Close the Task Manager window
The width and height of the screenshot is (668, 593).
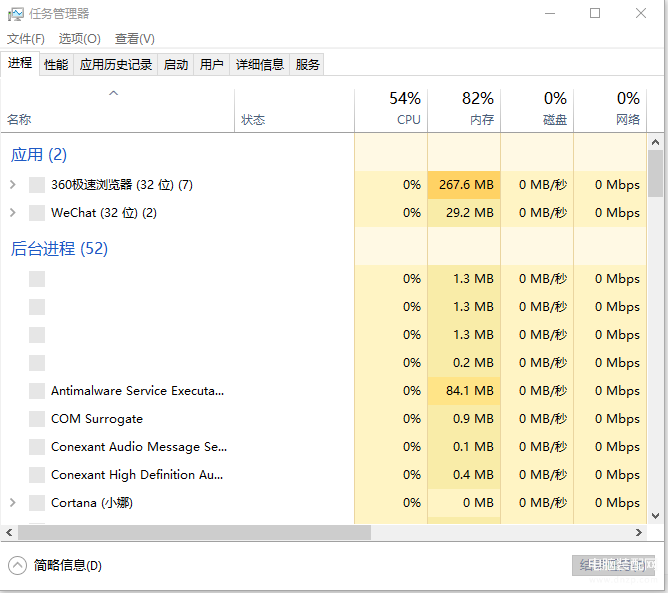(x=641, y=14)
